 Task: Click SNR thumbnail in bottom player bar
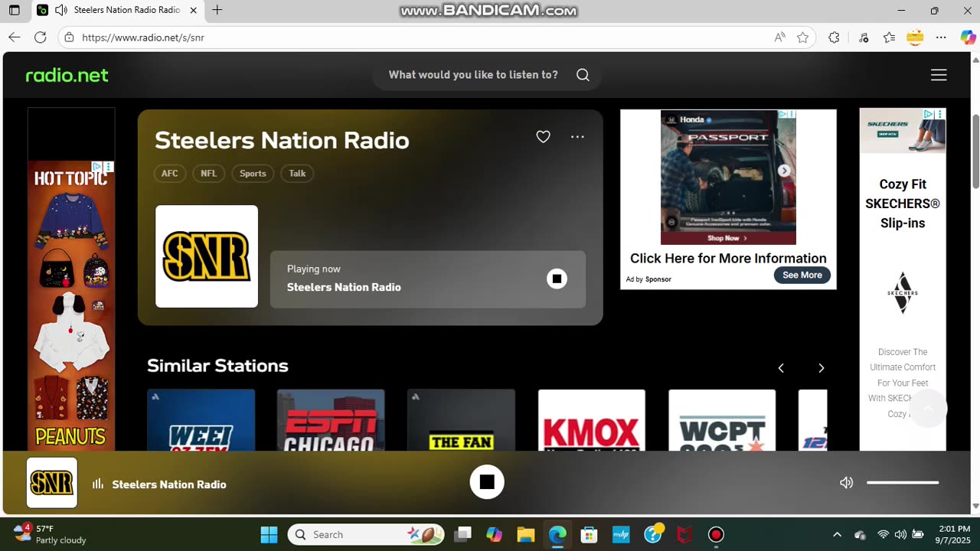[x=52, y=483]
